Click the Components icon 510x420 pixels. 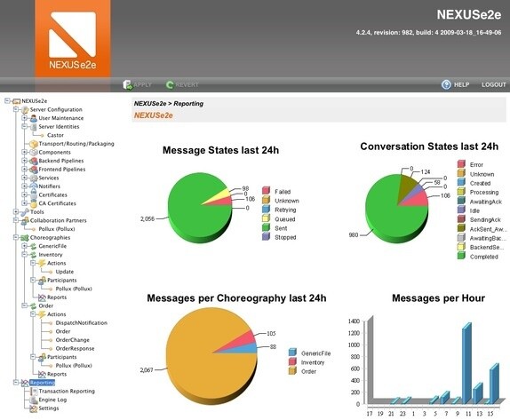tap(34, 152)
